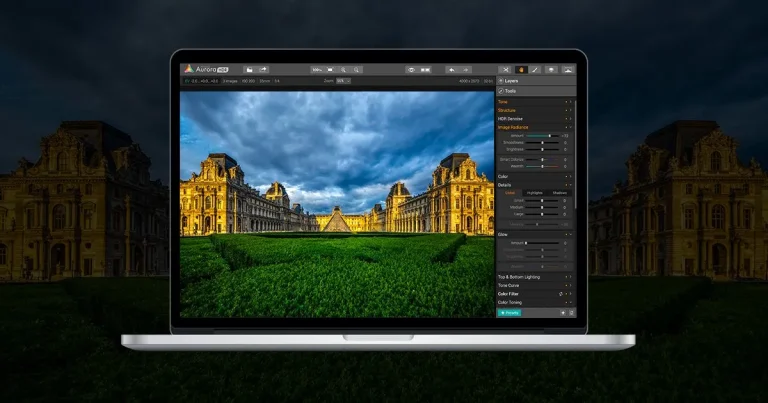Click the open file folder icon

click(x=249, y=69)
